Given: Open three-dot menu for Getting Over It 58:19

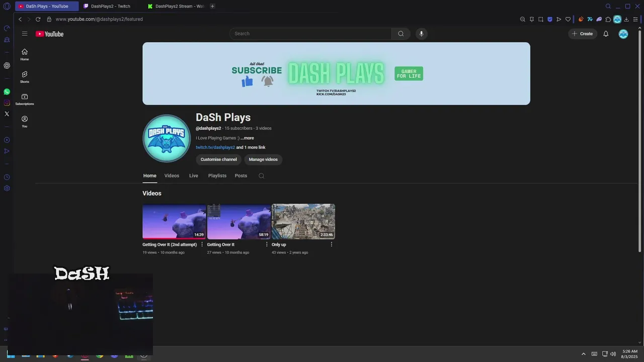Looking at the screenshot, I should [267, 244].
